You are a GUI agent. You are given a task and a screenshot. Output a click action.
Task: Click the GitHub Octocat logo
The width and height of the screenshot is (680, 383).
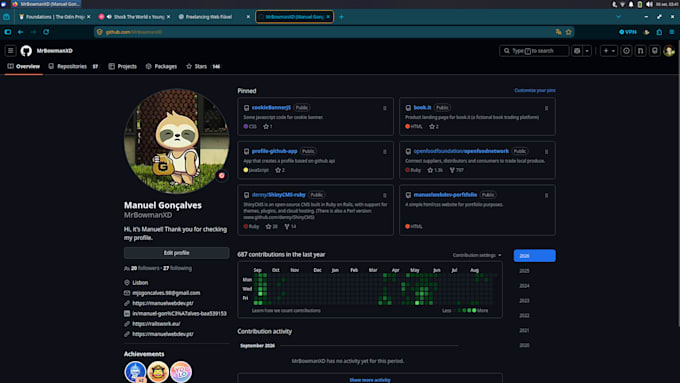pos(26,51)
